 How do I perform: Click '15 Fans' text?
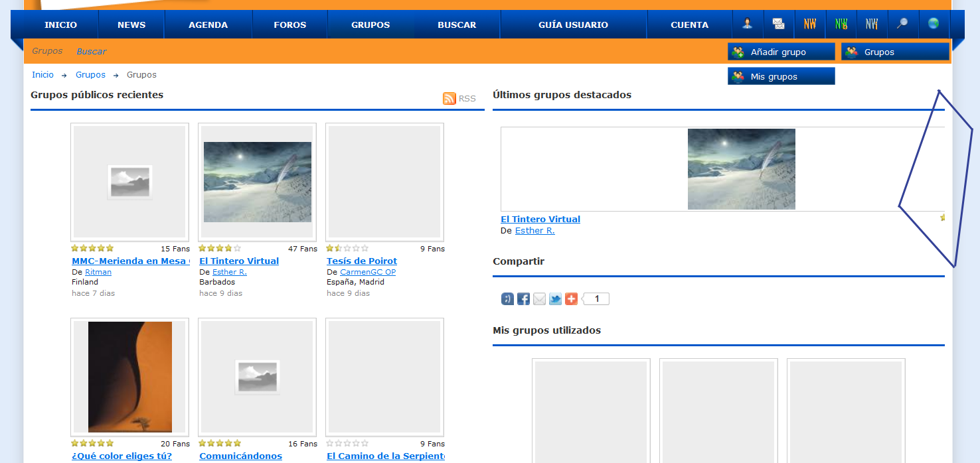[x=175, y=249]
